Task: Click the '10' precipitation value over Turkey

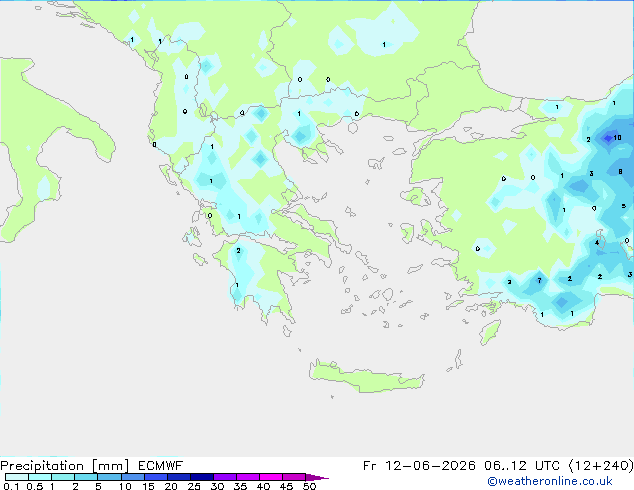Action: coord(617,138)
